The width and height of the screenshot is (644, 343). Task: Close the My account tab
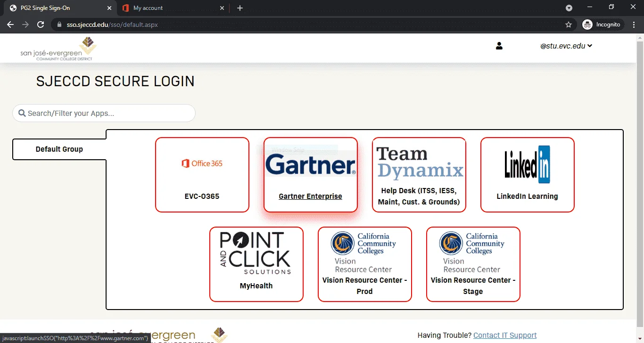(222, 8)
